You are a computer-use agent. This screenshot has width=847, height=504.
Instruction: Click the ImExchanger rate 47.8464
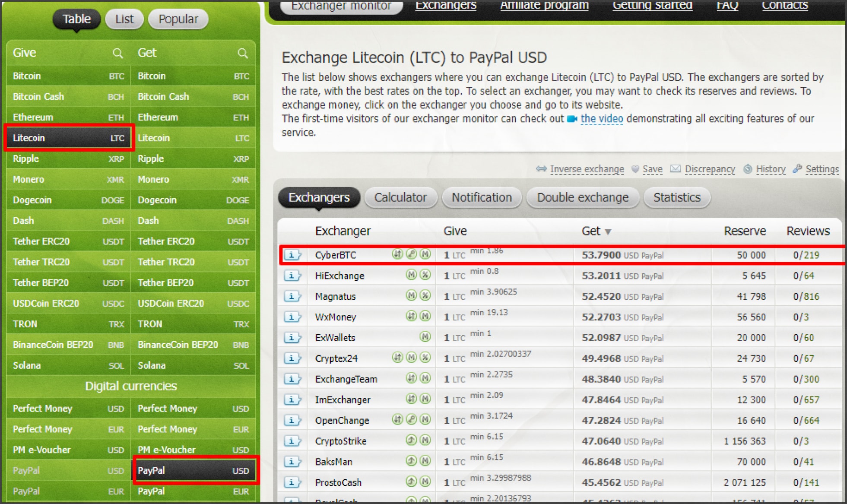(x=601, y=400)
